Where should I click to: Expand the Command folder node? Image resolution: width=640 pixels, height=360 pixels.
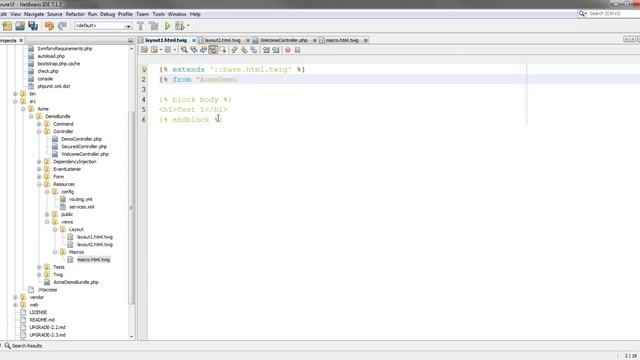(x=39, y=124)
